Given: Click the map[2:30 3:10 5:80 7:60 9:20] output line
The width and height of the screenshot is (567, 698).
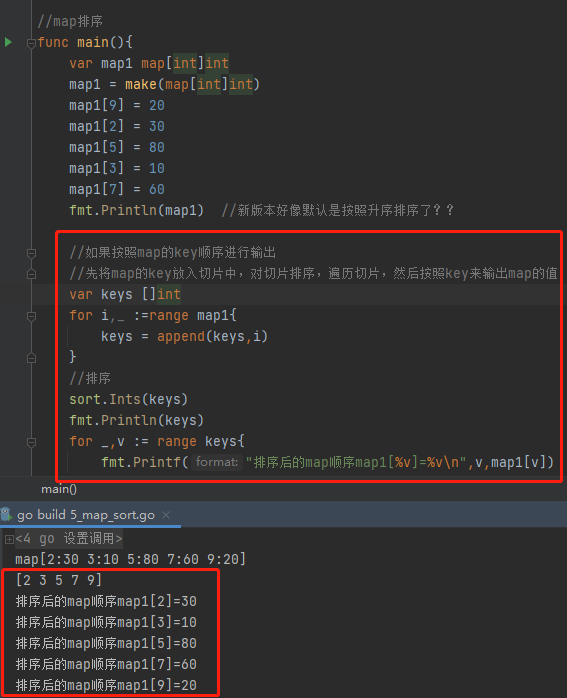Looking at the screenshot, I should 130,559.
